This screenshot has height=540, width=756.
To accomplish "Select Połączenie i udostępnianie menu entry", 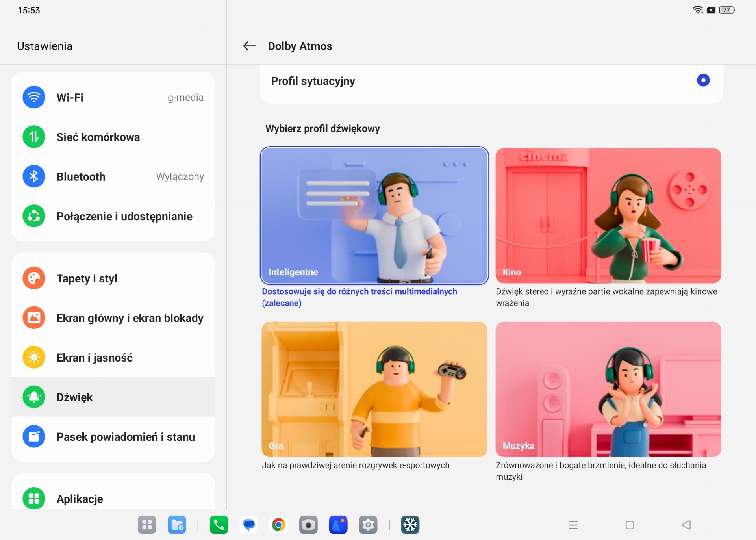I will (113, 216).
